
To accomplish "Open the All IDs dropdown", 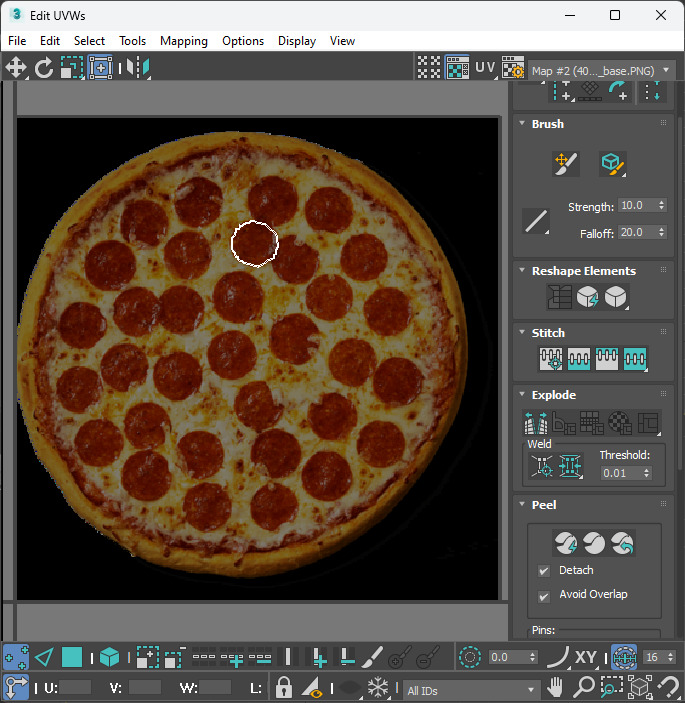I will (471, 690).
